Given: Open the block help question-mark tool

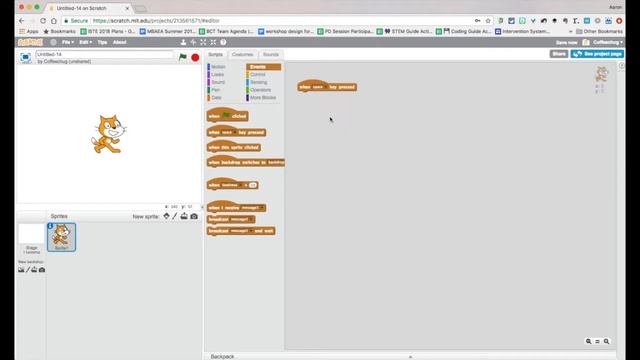Looking at the screenshot, I should pos(223,42).
